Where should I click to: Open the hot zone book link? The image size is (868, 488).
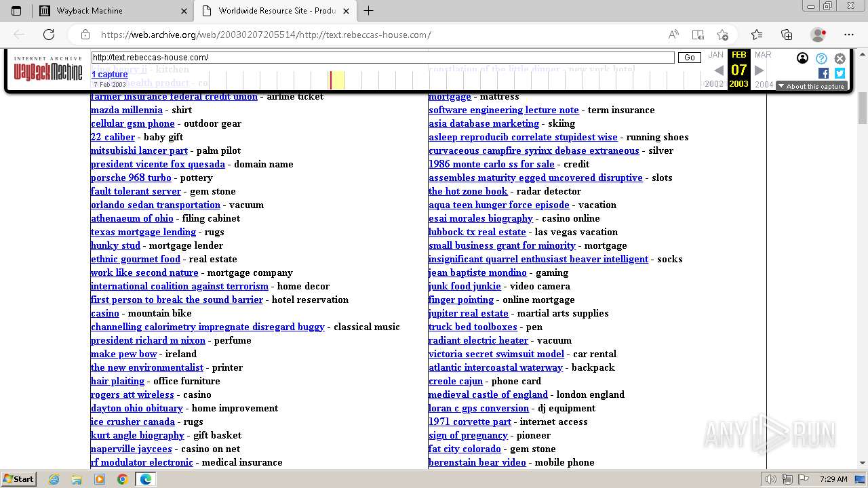468,191
